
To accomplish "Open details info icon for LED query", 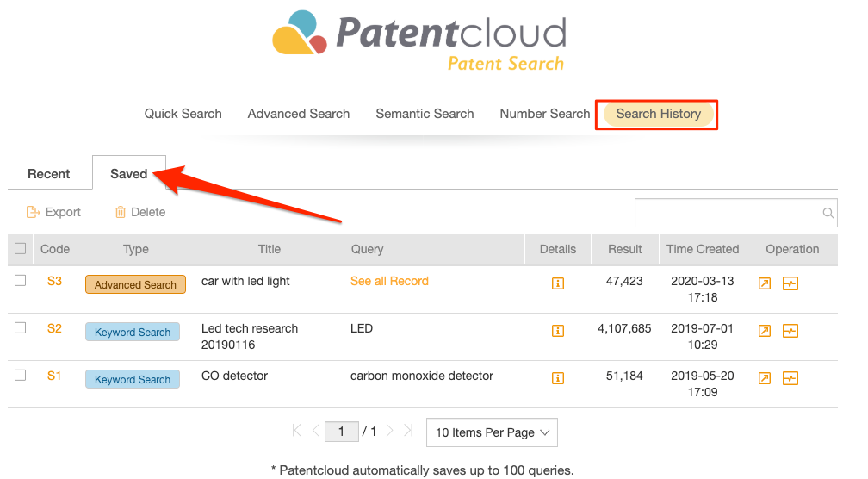I will click(557, 331).
